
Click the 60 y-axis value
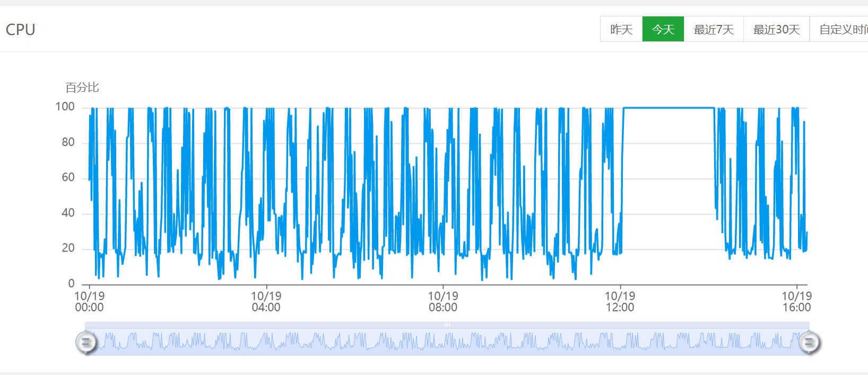pyautogui.click(x=68, y=177)
